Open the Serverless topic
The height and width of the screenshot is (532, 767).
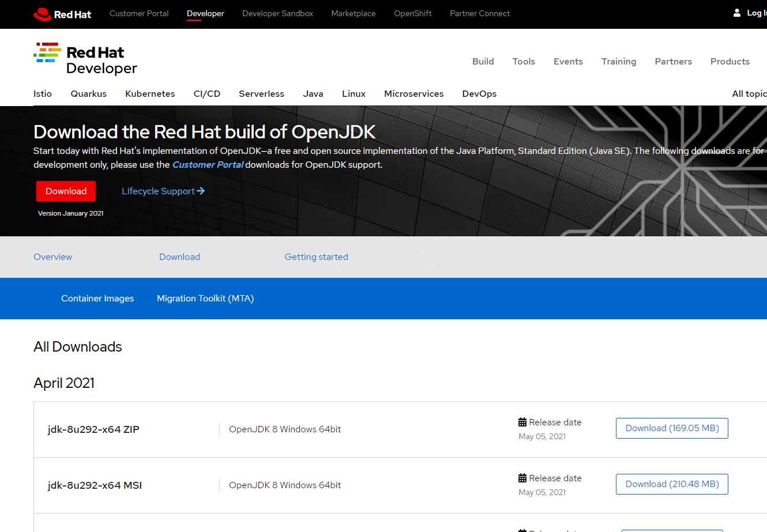[x=261, y=94]
